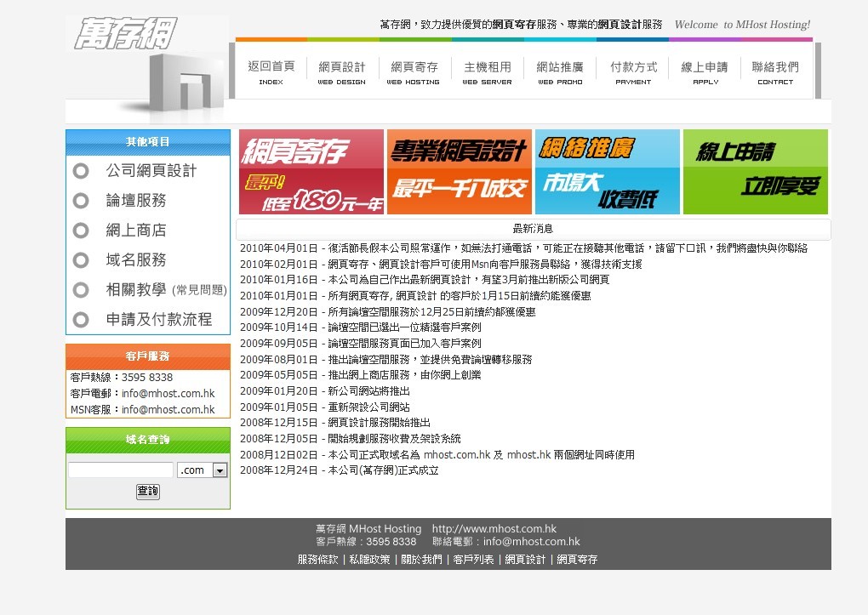Image resolution: width=868 pixels, height=615 pixels.
Task: Select the 2008年12月24日 company founding entry
Action: (340, 470)
